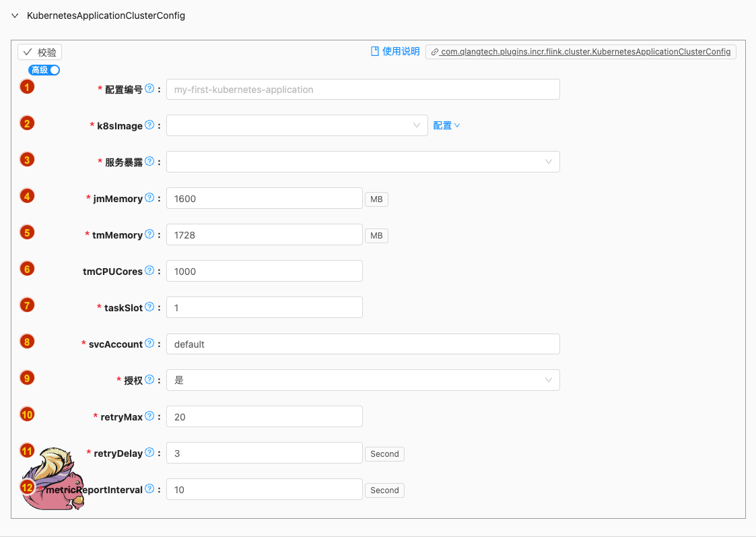Open the 使用说明 usage guide link
This screenshot has height=537, width=756.
[395, 52]
